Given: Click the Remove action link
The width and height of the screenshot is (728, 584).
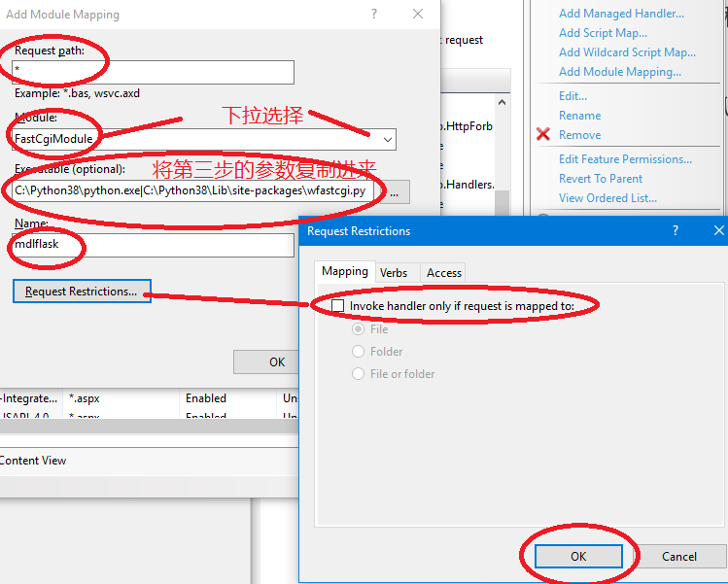Looking at the screenshot, I should click(579, 135).
